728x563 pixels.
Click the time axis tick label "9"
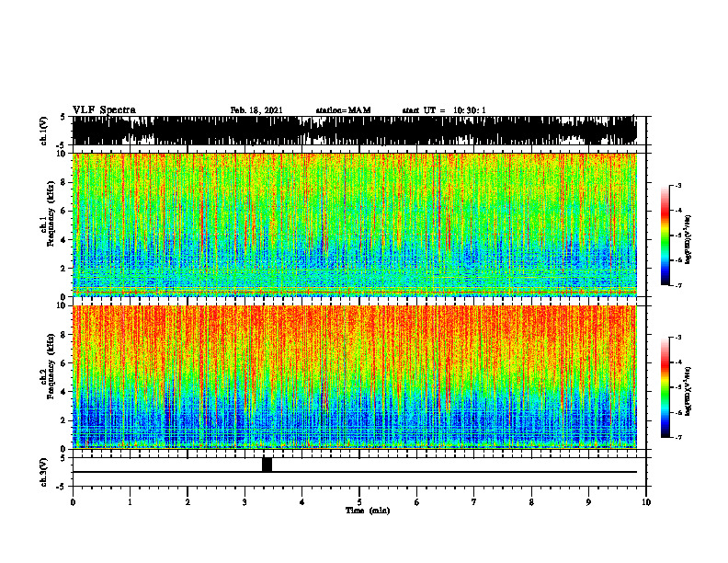(588, 502)
